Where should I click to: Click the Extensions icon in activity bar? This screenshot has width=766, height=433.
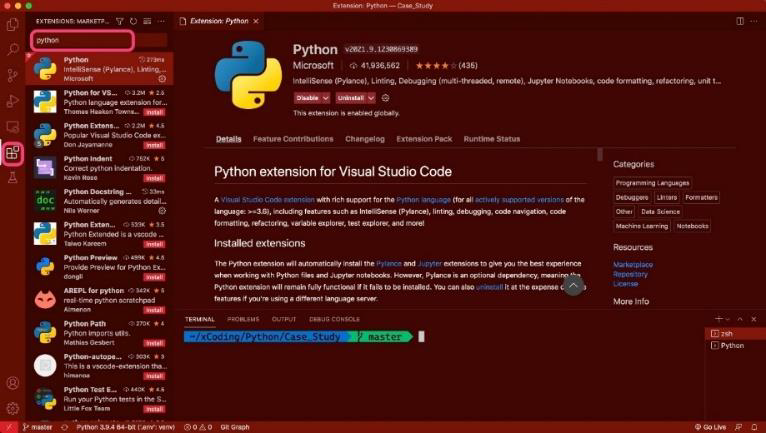click(13, 153)
